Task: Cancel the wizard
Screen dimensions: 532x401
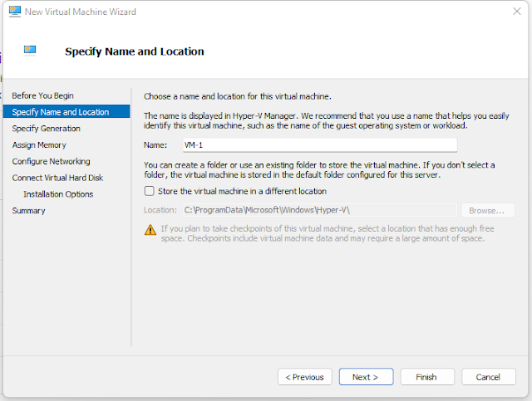Action: click(489, 377)
